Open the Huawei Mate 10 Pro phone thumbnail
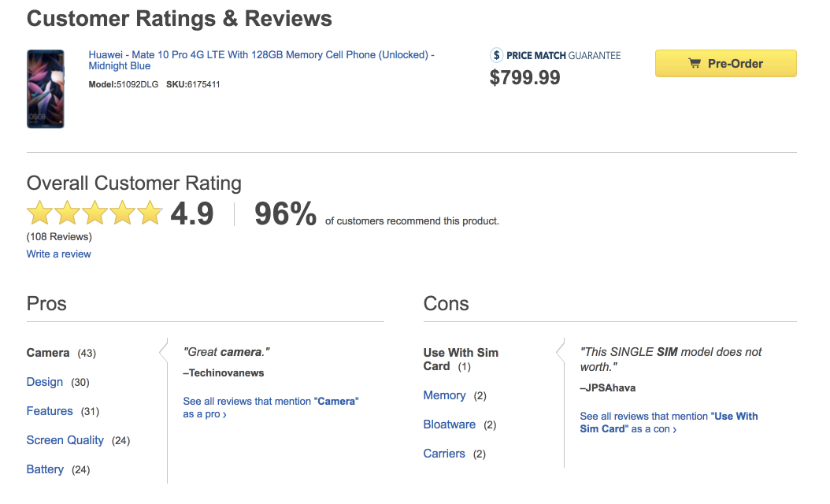Image resolution: width=830 pixels, height=504 pixels. pos(45,89)
